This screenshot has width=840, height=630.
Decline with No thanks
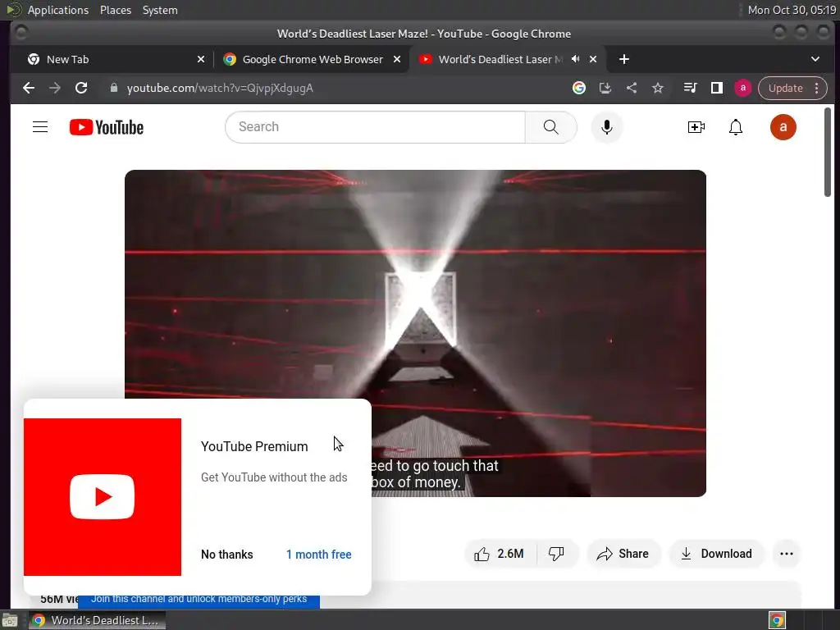pos(226,555)
